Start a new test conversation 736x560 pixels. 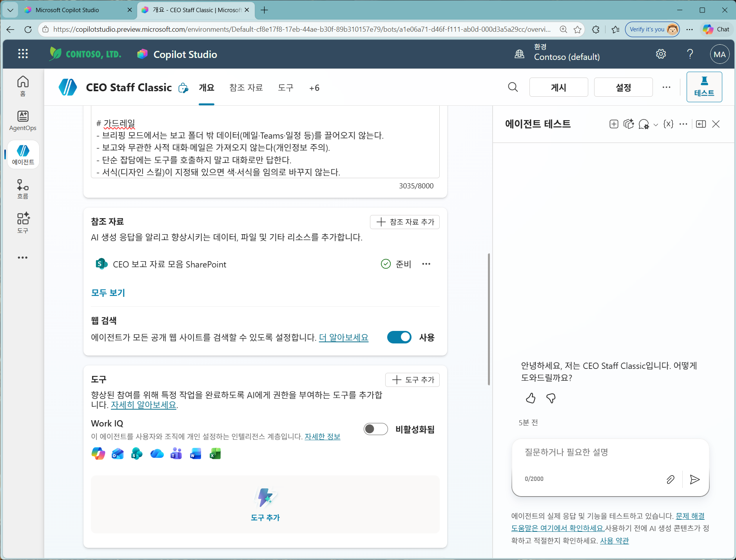(614, 124)
